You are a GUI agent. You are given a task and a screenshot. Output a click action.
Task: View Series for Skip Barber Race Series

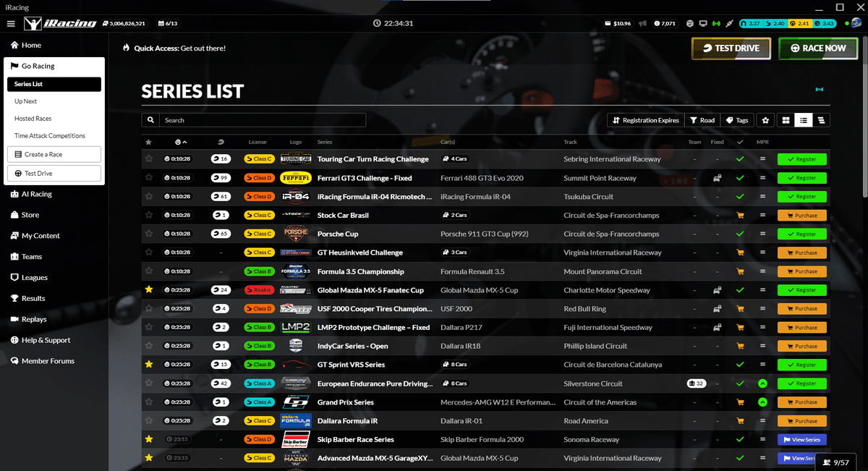coord(802,439)
